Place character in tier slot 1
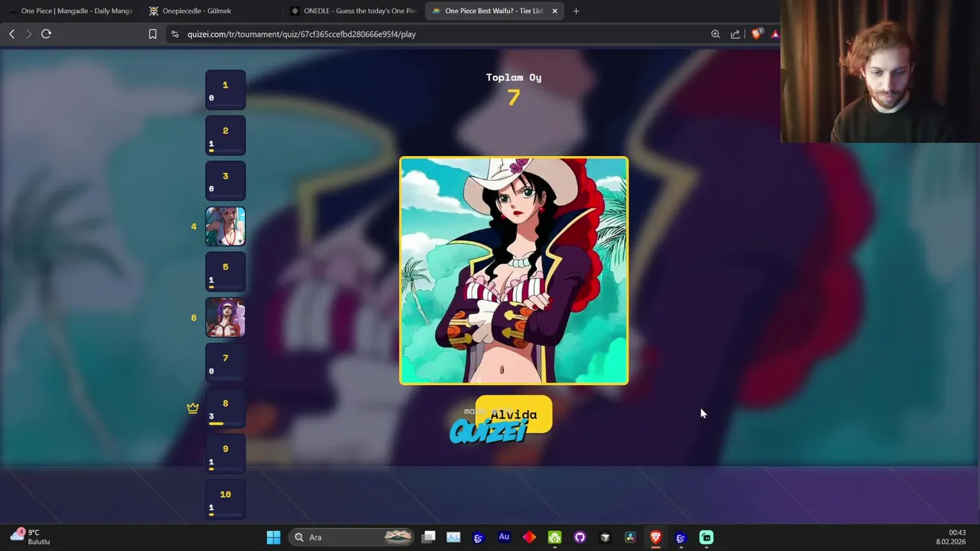The width and height of the screenshot is (980, 551). [x=225, y=90]
